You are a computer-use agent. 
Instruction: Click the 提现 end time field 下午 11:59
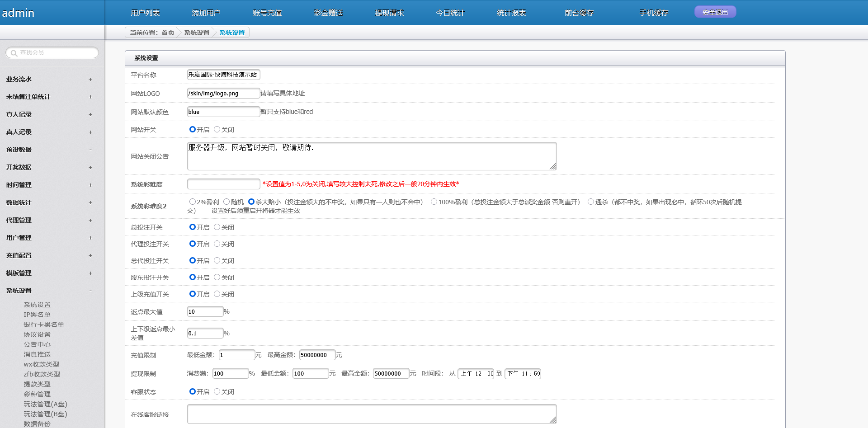tap(523, 373)
